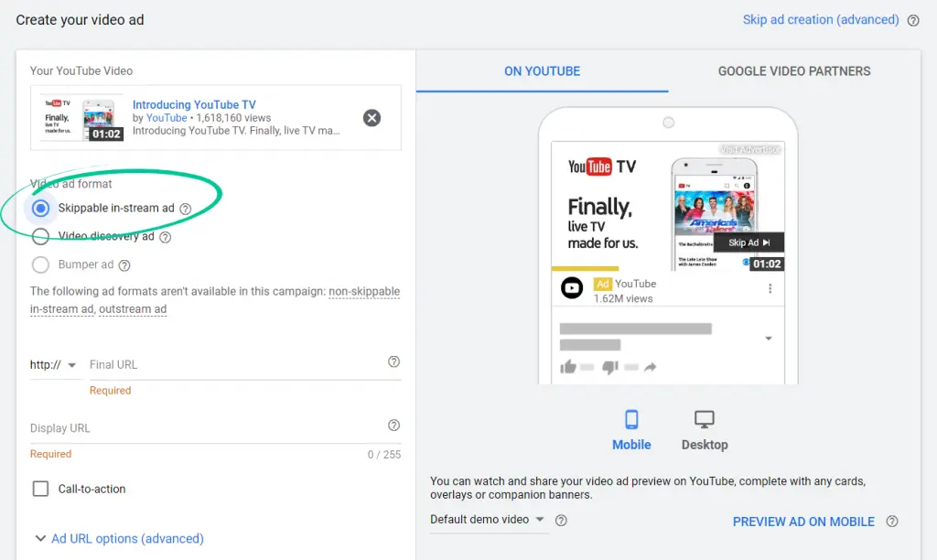Open the http:// protocol dropdown

(53, 365)
